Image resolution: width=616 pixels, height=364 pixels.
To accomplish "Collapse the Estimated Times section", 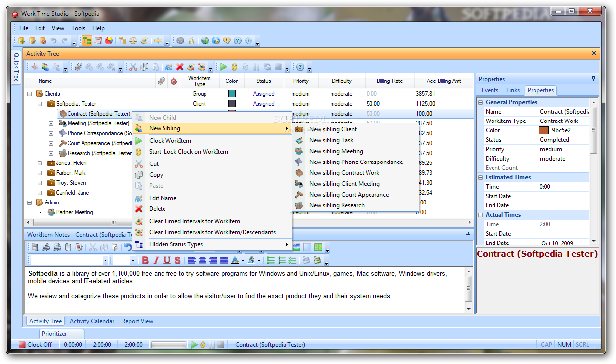I will coord(481,177).
